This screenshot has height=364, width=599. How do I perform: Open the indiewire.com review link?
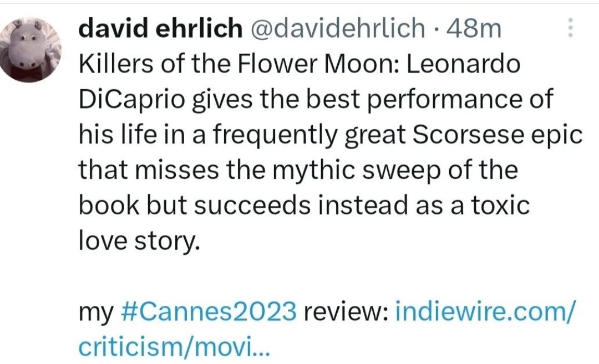point(484,314)
